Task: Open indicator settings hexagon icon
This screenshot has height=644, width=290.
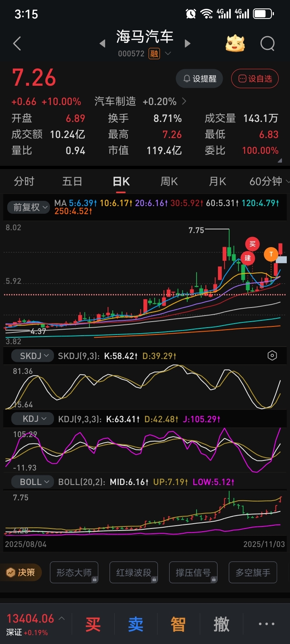Action: click(272, 355)
